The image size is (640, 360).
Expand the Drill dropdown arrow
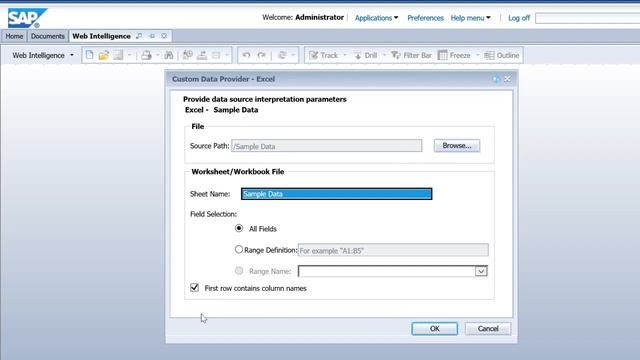pyautogui.click(x=384, y=55)
